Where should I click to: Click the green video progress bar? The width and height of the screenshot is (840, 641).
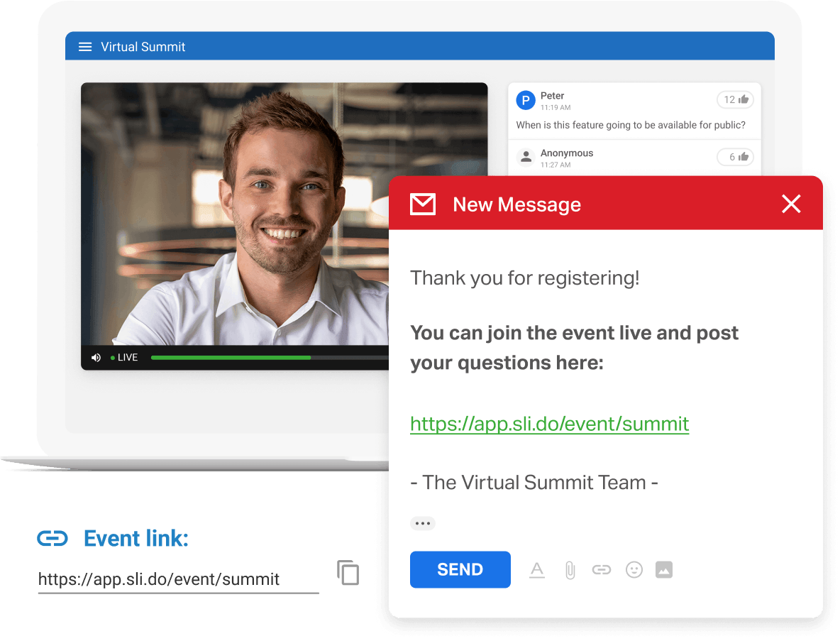pyautogui.click(x=231, y=358)
